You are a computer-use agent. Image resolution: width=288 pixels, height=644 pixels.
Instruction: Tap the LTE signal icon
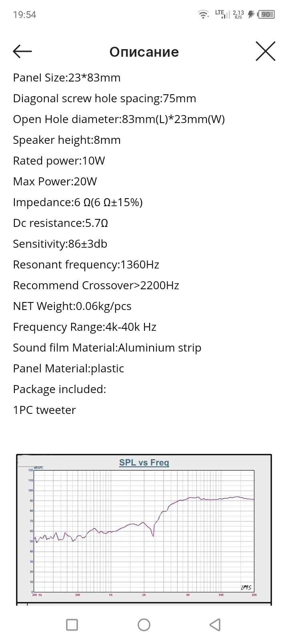[222, 14]
